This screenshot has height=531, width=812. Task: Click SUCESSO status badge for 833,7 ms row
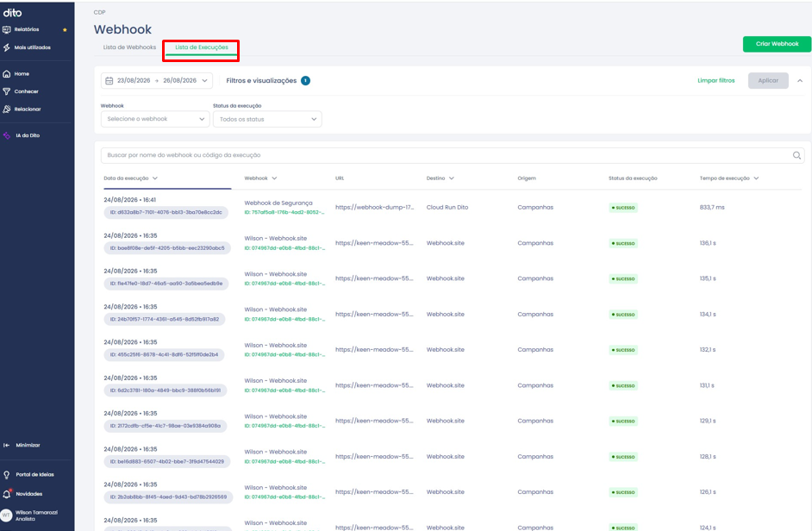click(623, 208)
